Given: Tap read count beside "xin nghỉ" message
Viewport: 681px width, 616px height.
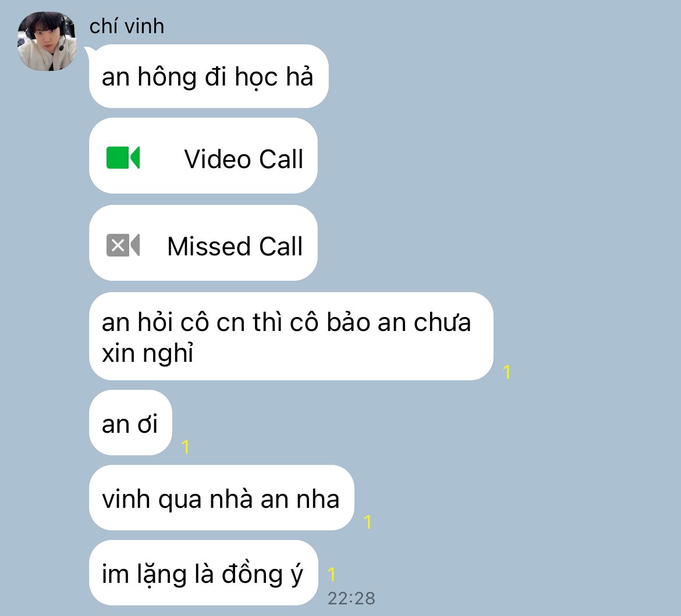Looking at the screenshot, I should coord(506,372).
